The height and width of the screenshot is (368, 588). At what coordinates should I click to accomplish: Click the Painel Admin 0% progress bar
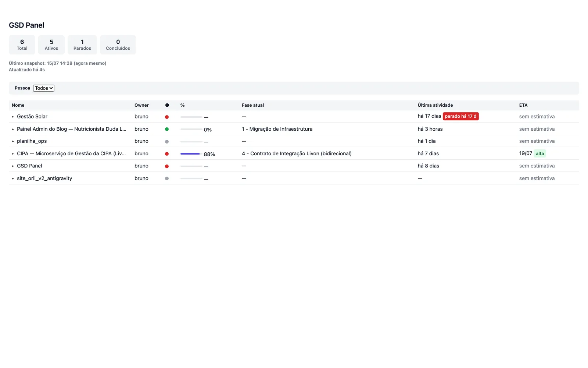(191, 129)
